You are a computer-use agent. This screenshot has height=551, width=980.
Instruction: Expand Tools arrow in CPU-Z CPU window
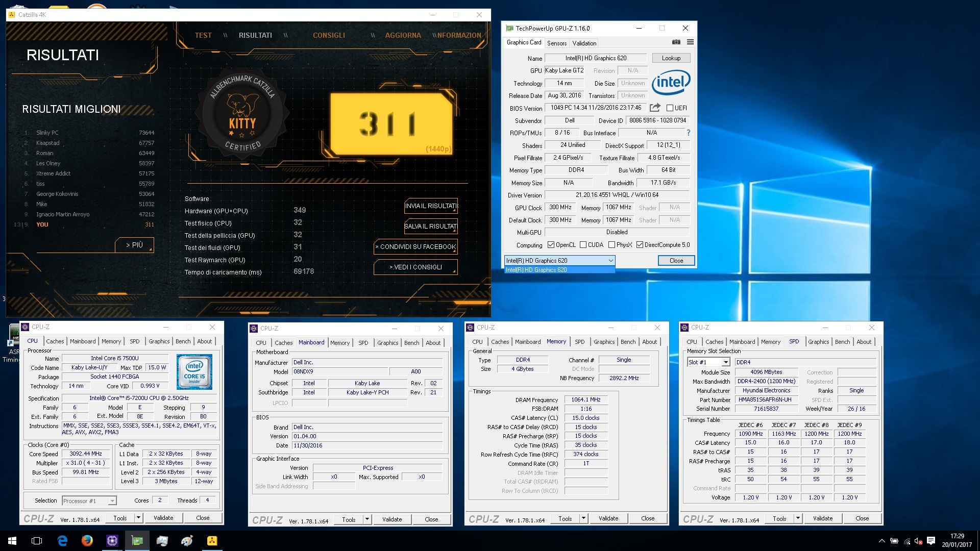pos(138,518)
